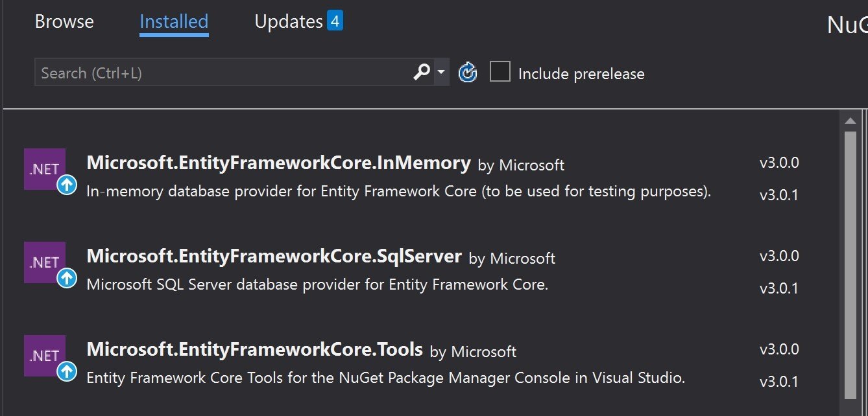868x416 pixels.
Task: Click the package search input field
Action: [x=221, y=73]
